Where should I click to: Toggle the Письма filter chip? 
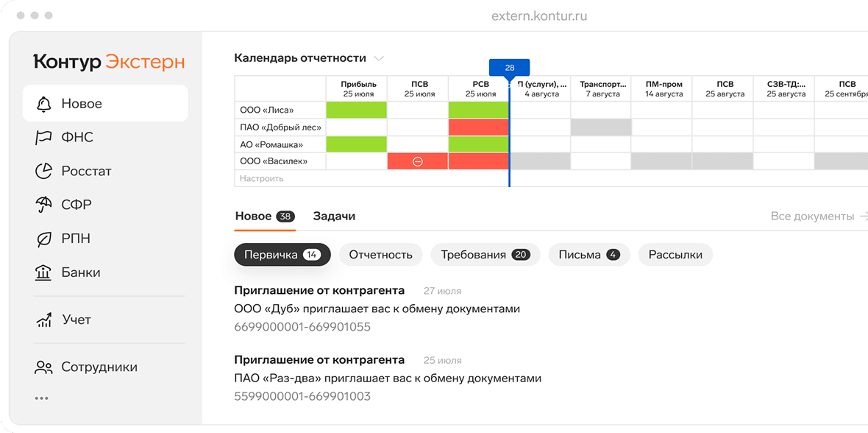pos(588,255)
